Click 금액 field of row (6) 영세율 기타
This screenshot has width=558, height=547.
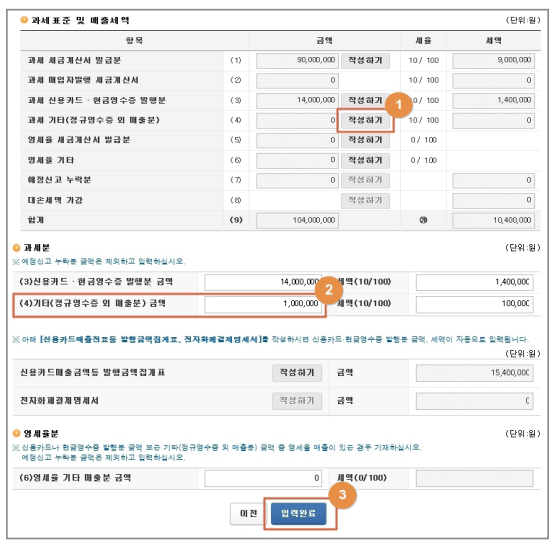(298, 160)
